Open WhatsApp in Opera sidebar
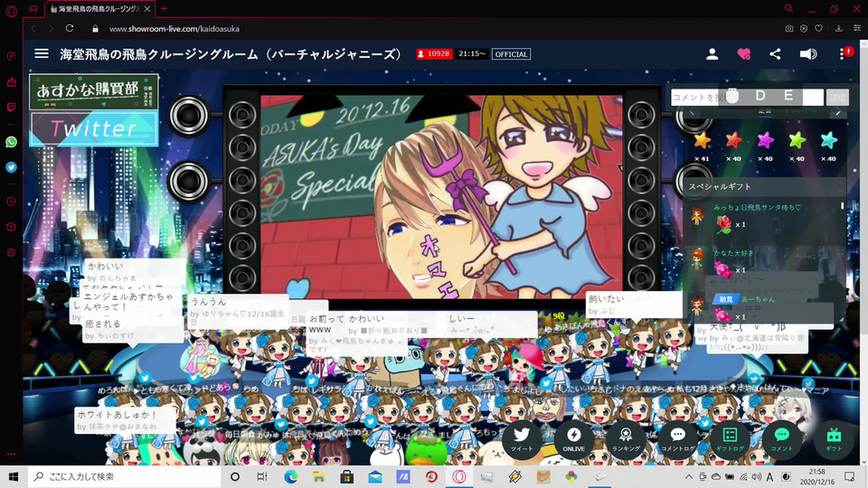The image size is (868, 488). (11, 142)
